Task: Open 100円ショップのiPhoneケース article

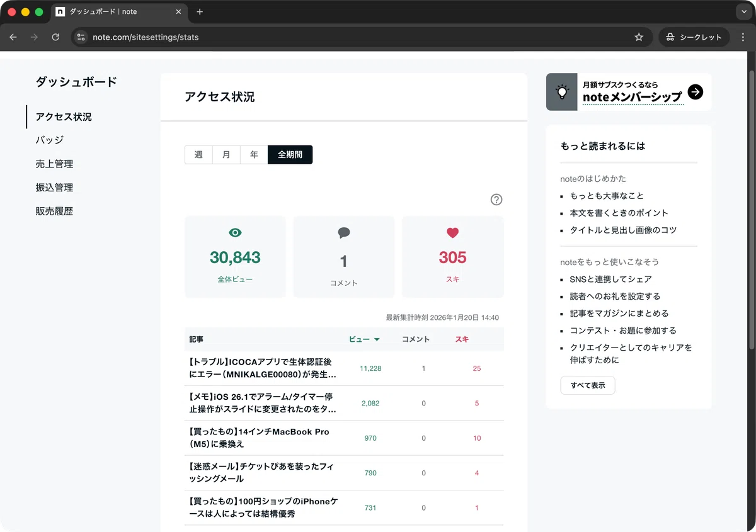Action: coord(344,507)
